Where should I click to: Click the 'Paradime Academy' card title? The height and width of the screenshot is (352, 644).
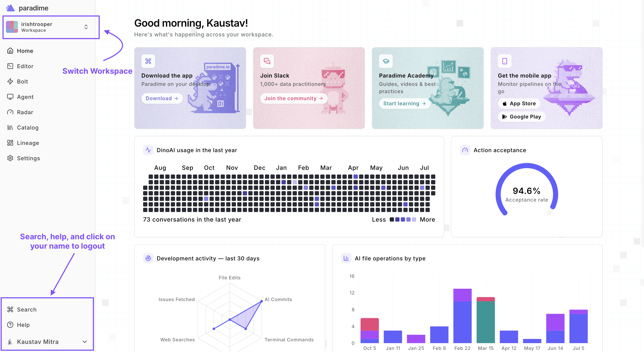(406, 76)
